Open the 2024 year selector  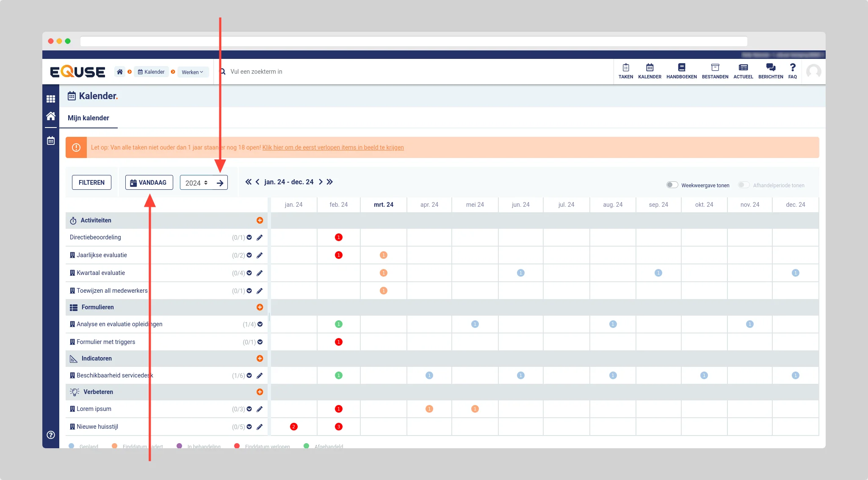(x=196, y=183)
